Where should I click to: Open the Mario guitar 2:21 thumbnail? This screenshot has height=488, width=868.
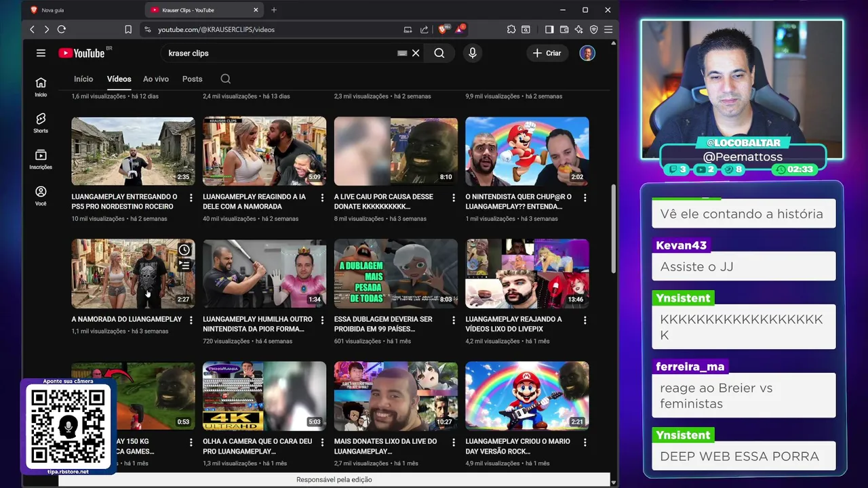(527, 395)
